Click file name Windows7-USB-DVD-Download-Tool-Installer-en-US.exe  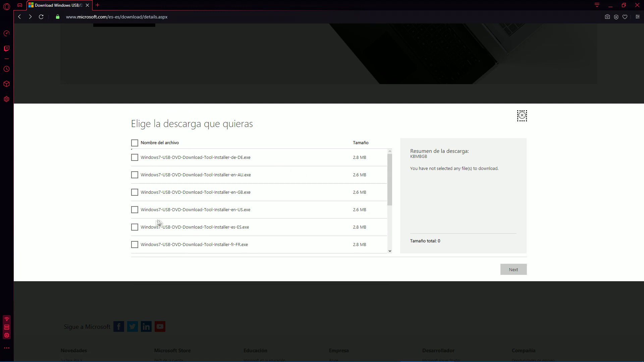[x=196, y=210]
